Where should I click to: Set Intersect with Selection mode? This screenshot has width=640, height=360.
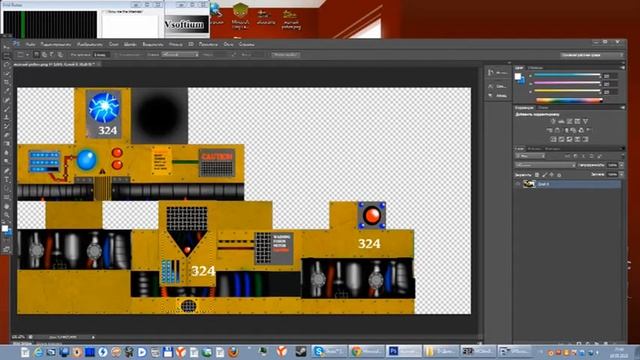[60, 54]
